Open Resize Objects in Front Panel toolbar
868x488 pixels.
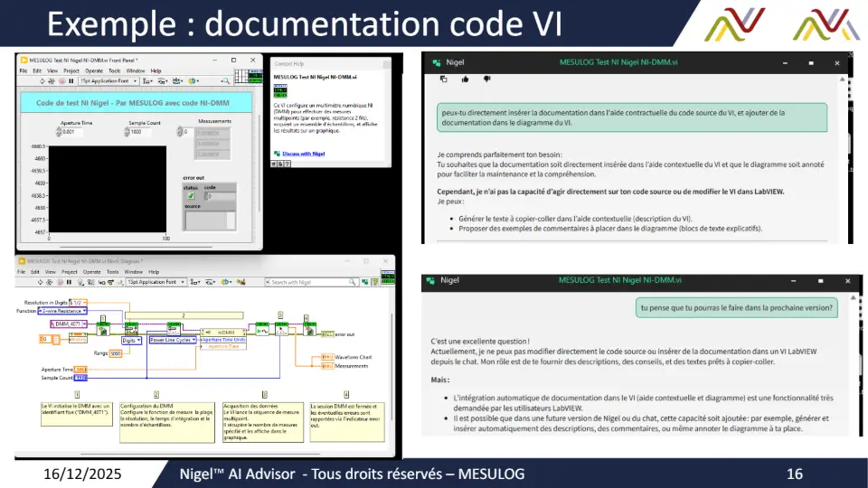coord(177,80)
